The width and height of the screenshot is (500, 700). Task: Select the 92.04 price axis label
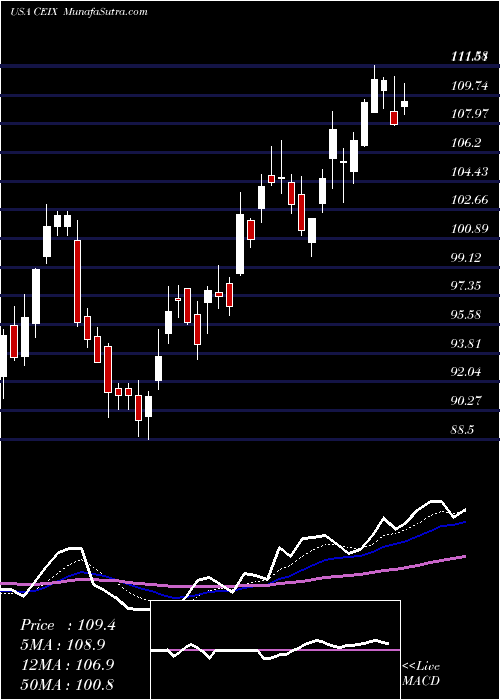click(467, 372)
